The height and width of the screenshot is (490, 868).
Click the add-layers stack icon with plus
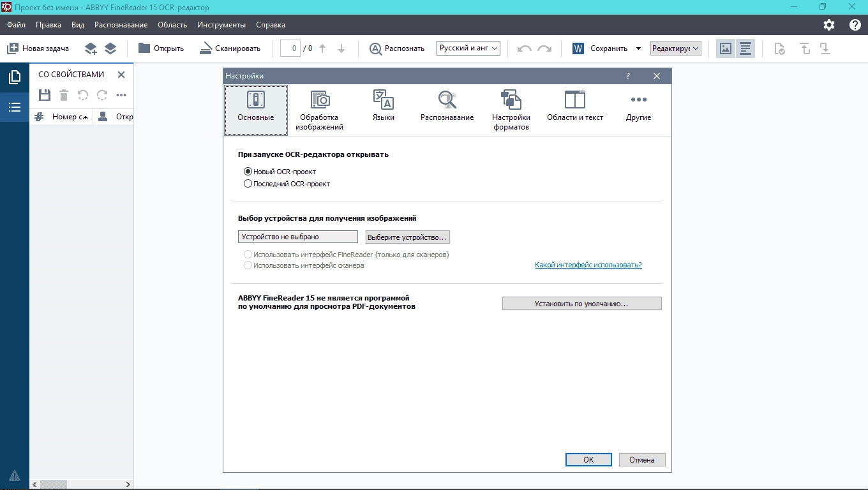click(91, 48)
